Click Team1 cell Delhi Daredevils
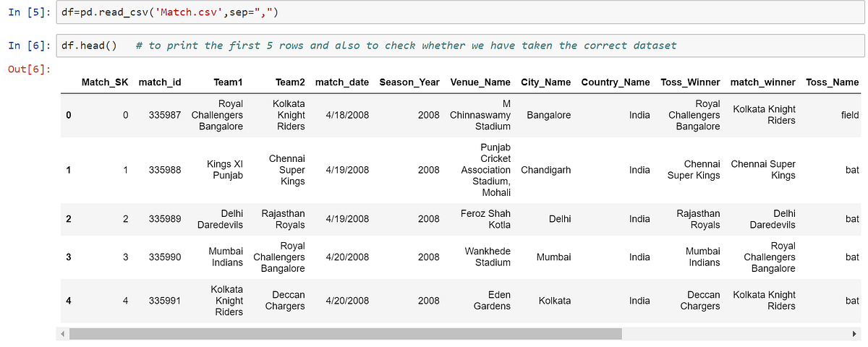Screen dimensions: 868x347 pyautogui.click(x=221, y=219)
